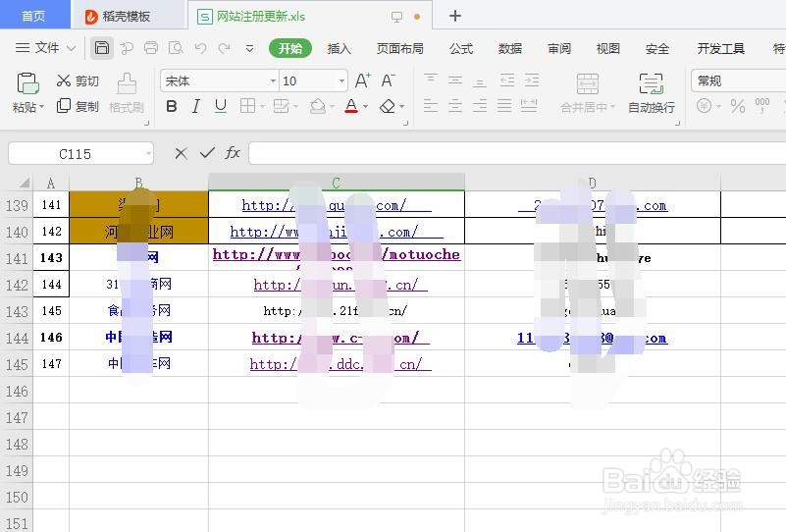The image size is (786, 532).
Task: Click the Print icon in quick toolbar
Action: tap(151, 48)
